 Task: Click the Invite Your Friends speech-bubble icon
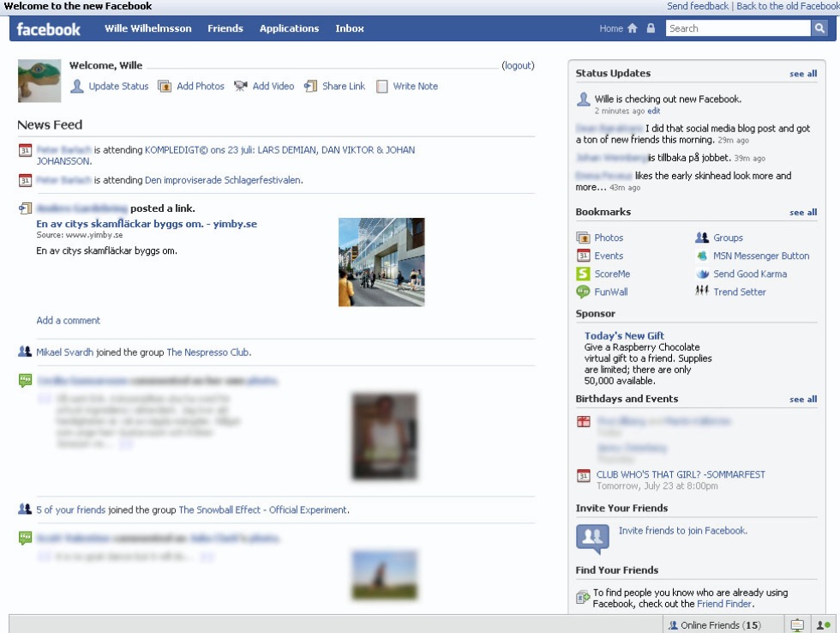(592, 538)
